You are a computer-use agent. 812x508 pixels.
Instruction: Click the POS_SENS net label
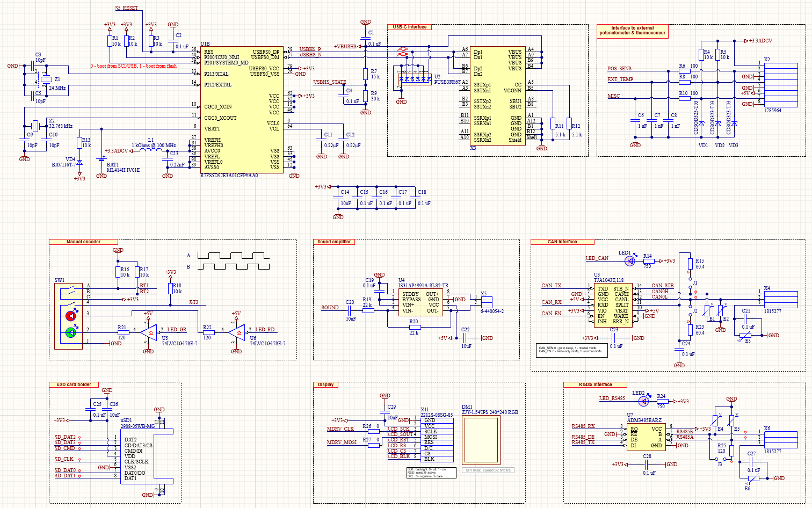620,69
